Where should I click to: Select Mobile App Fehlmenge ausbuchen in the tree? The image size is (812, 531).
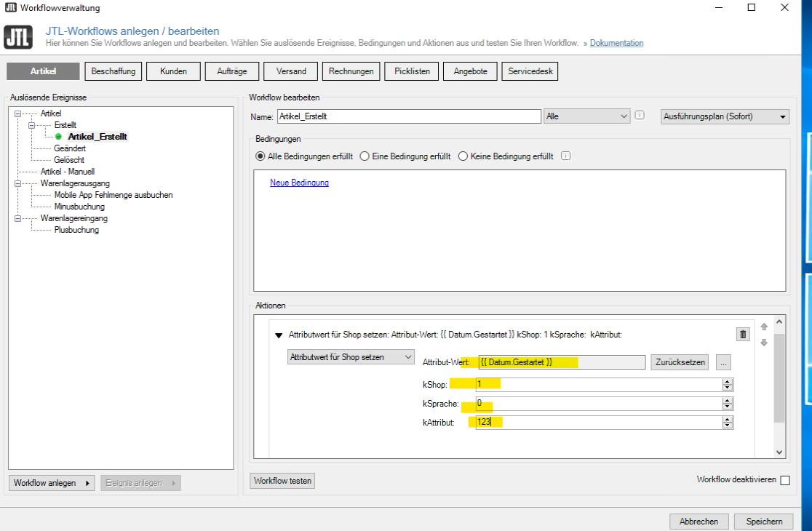click(x=114, y=195)
